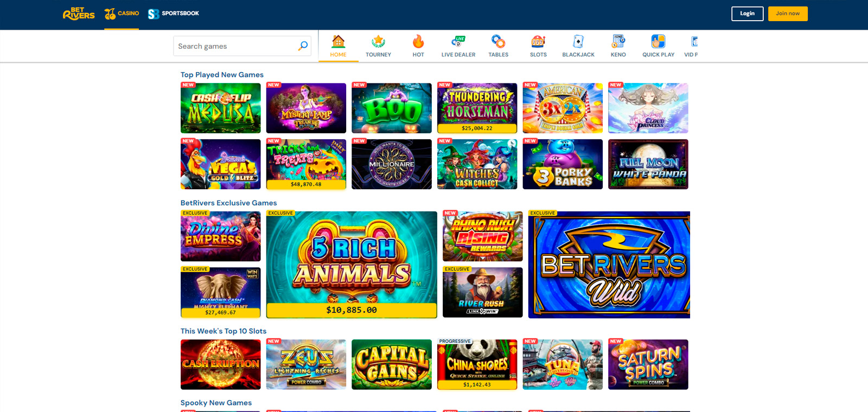Select the Keno category icon
The width and height of the screenshot is (868, 412).
pos(618,42)
